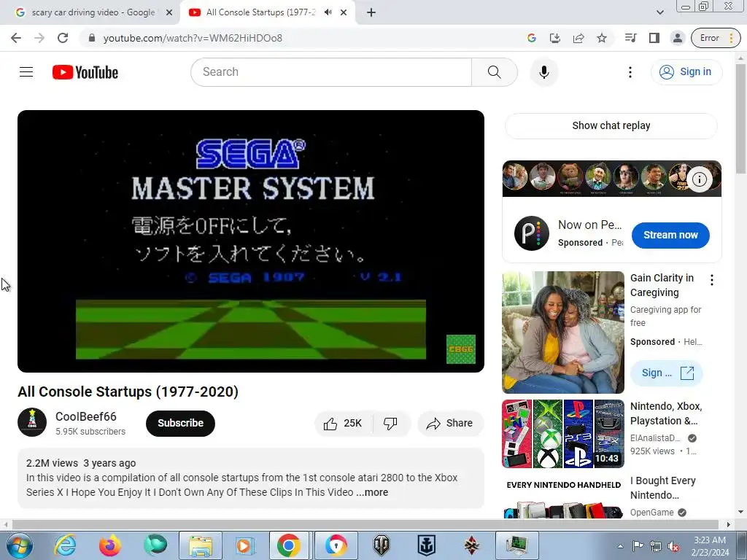Viewport: 747px width, 560px height.
Task: Show hidden system tray icons
Action: tap(620, 546)
